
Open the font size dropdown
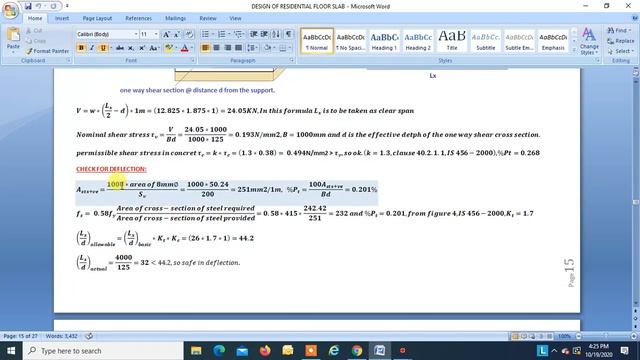tap(156, 34)
